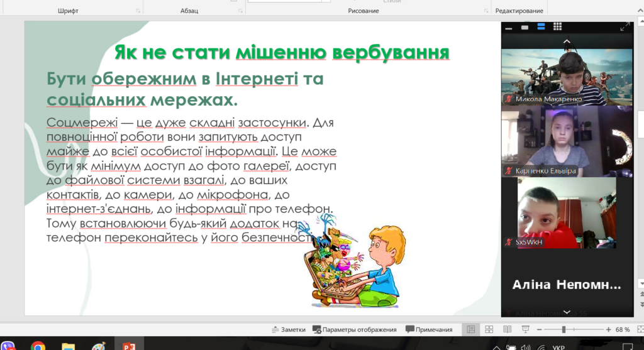This screenshot has width=644, height=350.
Task: Select Аліна Непомн... participant tile
Action: [567, 285]
